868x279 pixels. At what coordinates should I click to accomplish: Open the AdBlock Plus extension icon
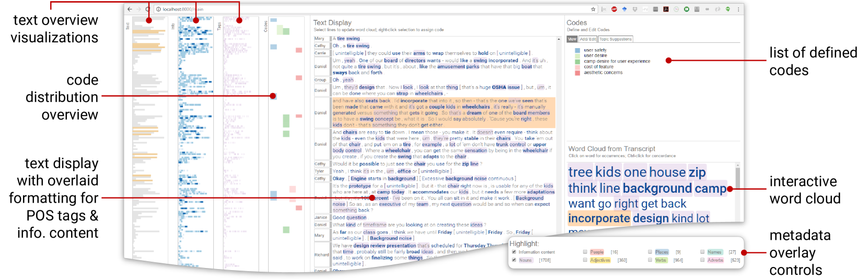pos(614,9)
